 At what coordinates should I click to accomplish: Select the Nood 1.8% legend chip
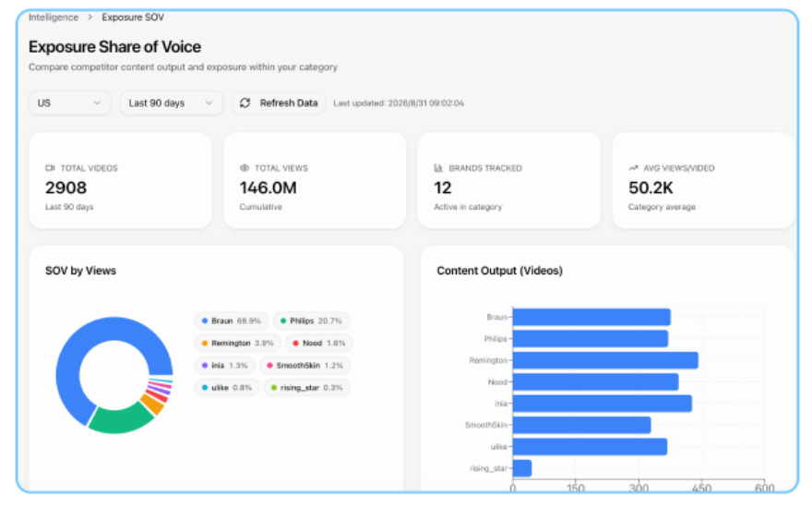point(319,344)
